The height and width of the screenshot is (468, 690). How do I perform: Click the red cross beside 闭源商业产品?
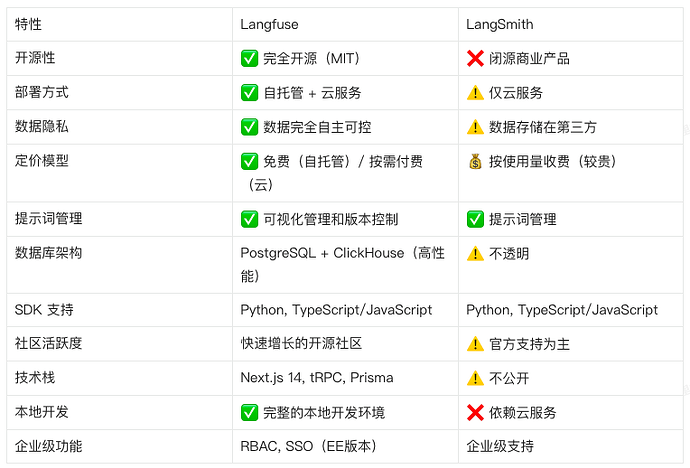coord(475,58)
